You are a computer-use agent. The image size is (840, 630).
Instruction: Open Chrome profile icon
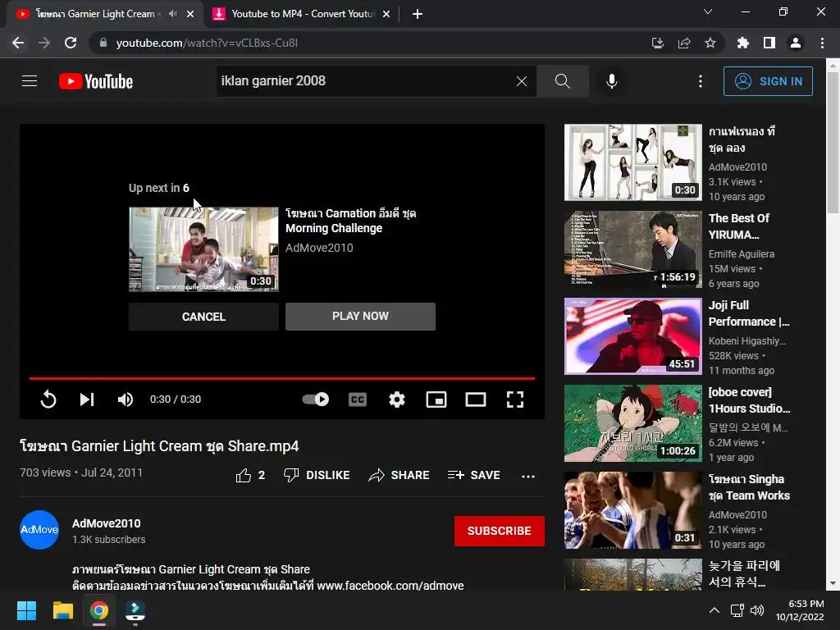pos(796,43)
